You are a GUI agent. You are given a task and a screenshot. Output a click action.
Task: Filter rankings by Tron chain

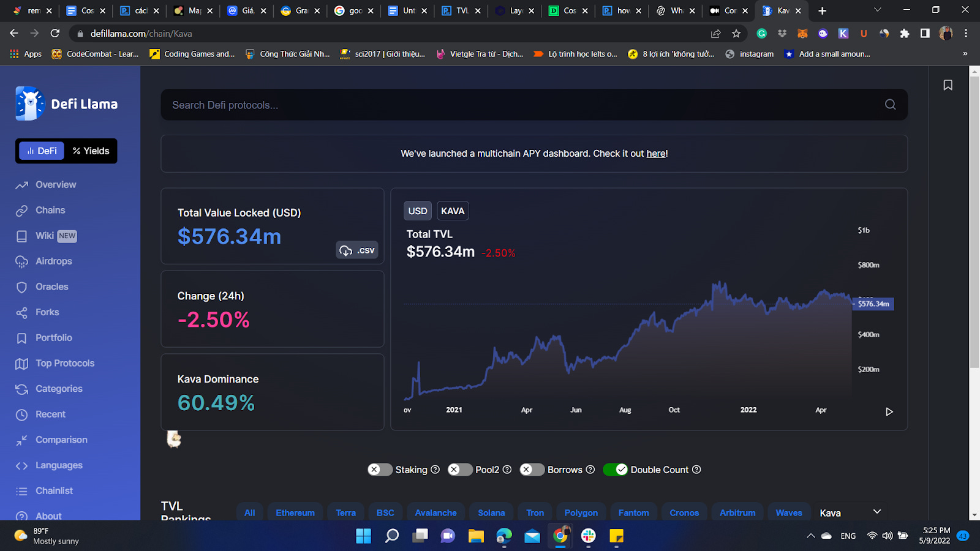(535, 513)
